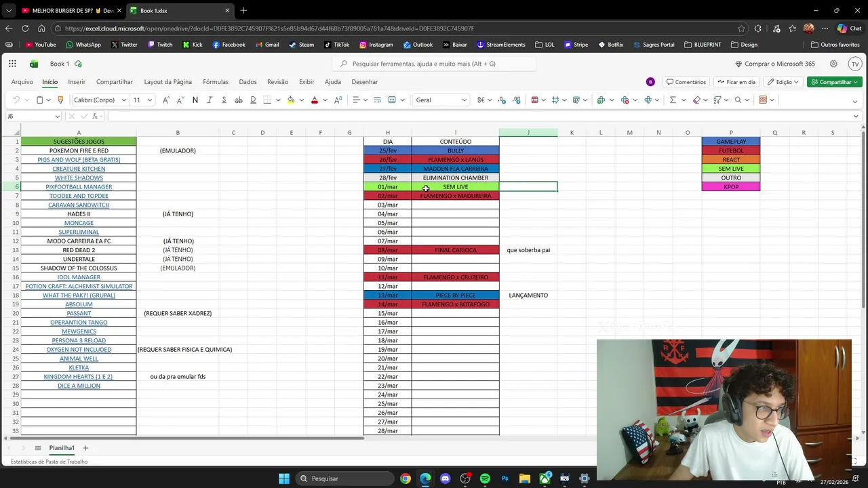Open the Comentários pane

pos(686,82)
